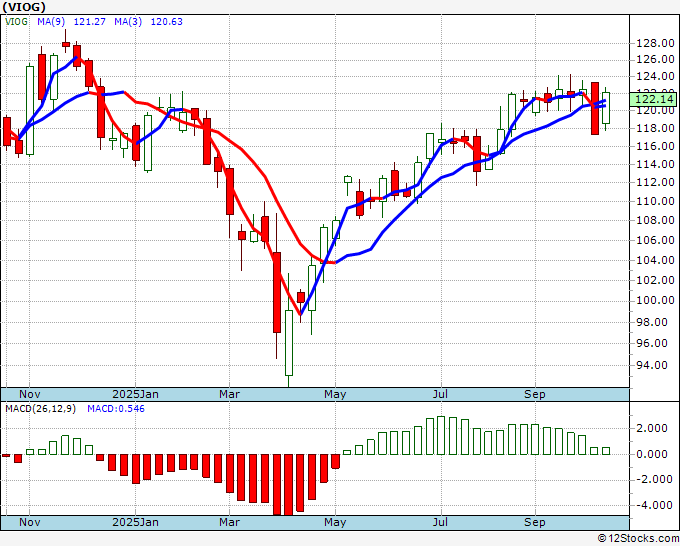Image resolution: width=680 pixels, height=546 pixels.
Task: Select Mar on the price chart time axis
Action: click(x=229, y=394)
